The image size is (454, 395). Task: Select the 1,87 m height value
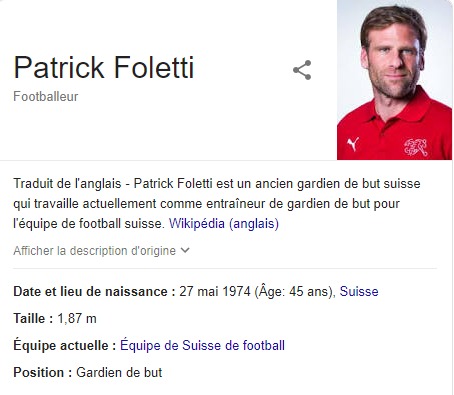[x=77, y=319]
